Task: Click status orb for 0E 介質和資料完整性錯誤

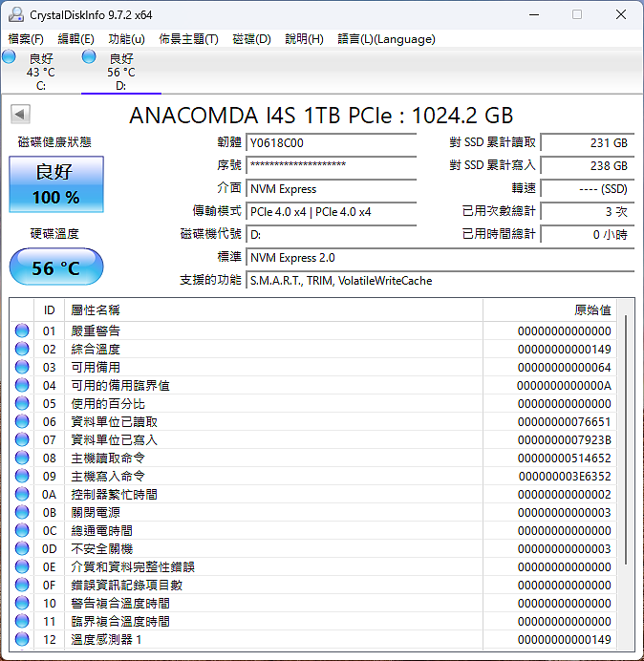Action: [22, 566]
